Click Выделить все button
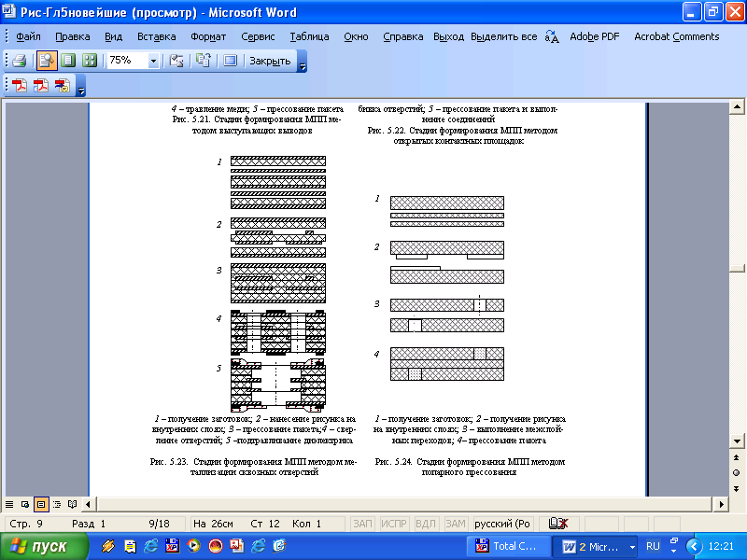 click(x=503, y=36)
